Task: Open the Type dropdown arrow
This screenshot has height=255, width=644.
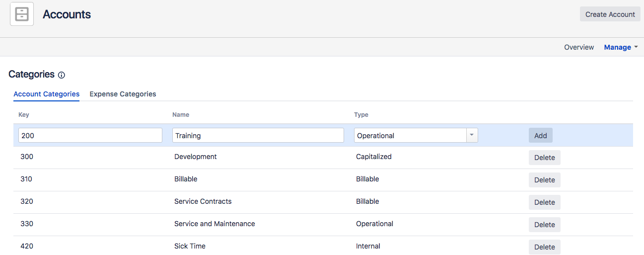Action: (472, 135)
